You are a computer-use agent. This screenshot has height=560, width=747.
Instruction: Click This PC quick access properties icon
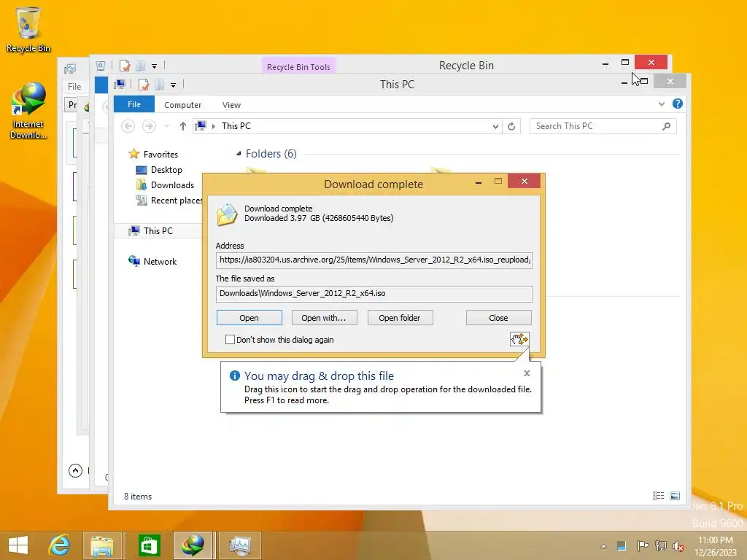144,85
